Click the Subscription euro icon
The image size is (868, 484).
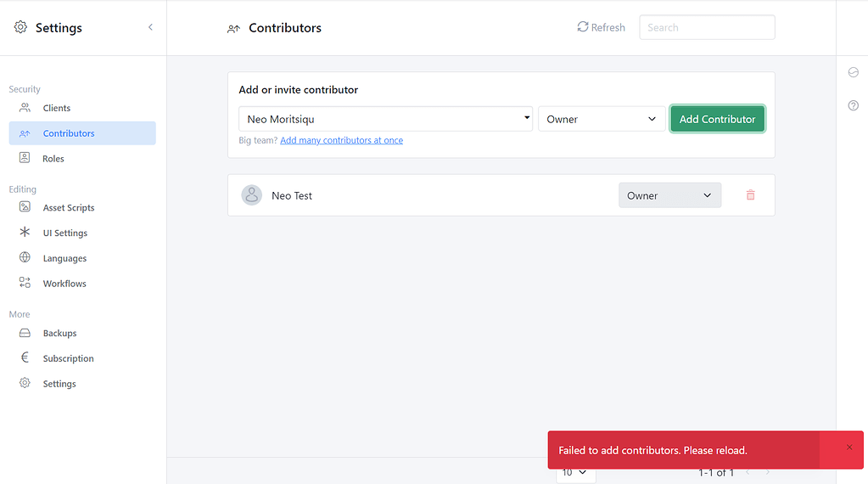click(x=25, y=357)
